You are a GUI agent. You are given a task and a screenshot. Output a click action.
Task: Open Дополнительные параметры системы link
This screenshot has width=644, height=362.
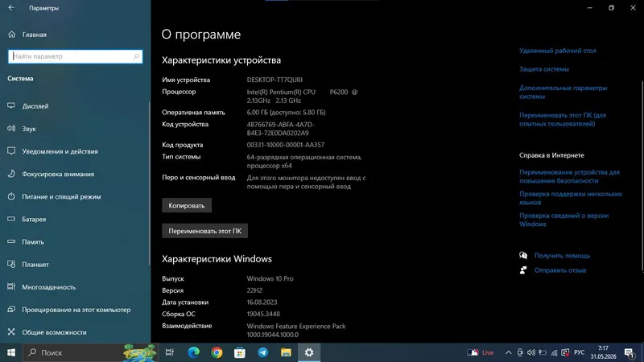pyautogui.click(x=563, y=92)
